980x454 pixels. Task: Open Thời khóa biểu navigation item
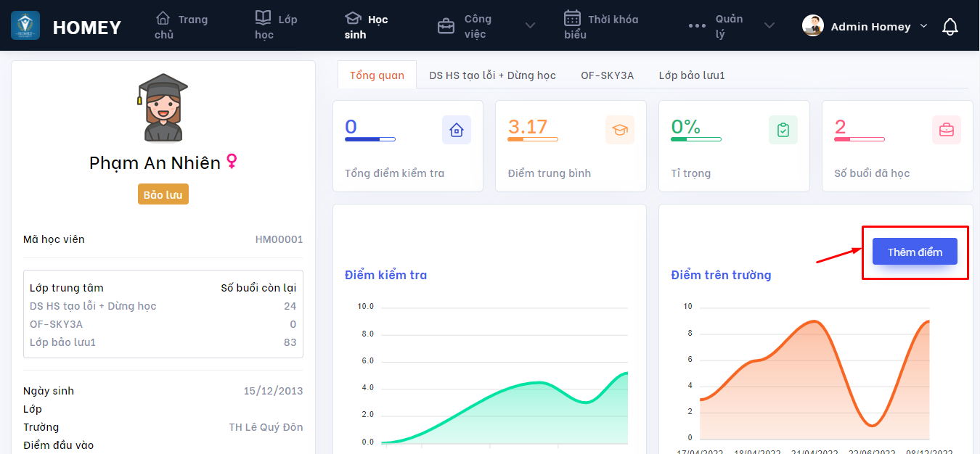(x=601, y=26)
